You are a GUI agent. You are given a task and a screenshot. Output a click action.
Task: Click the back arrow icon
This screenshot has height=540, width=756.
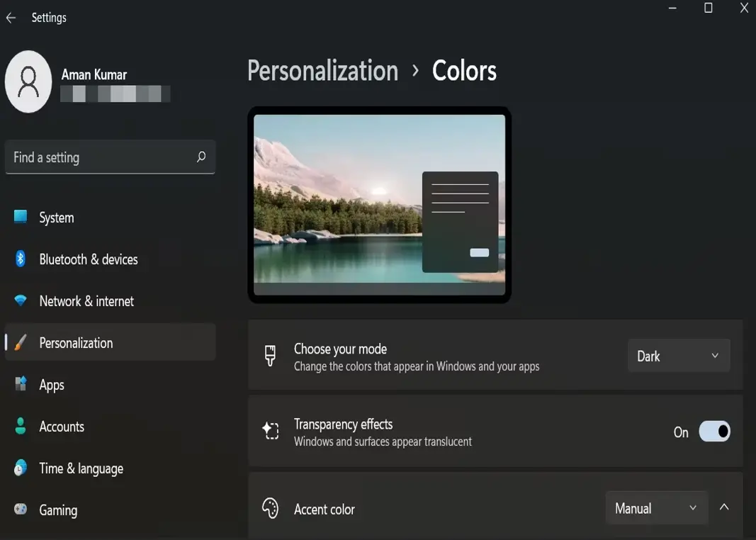coord(11,18)
